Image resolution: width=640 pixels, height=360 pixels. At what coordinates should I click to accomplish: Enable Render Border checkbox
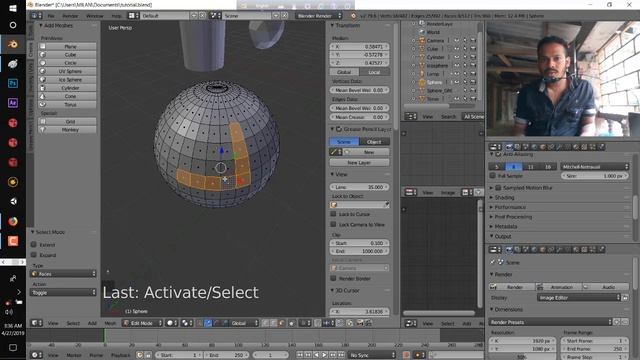[333, 278]
